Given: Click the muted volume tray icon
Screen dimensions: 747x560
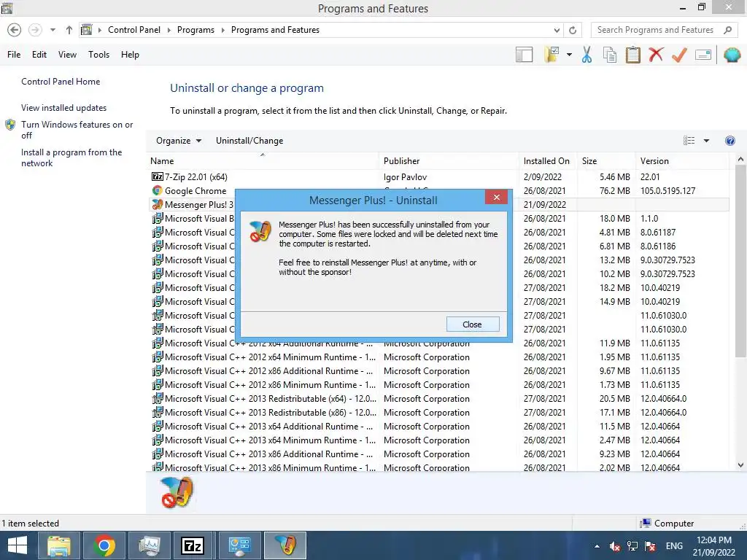Looking at the screenshot, I should (614, 546).
